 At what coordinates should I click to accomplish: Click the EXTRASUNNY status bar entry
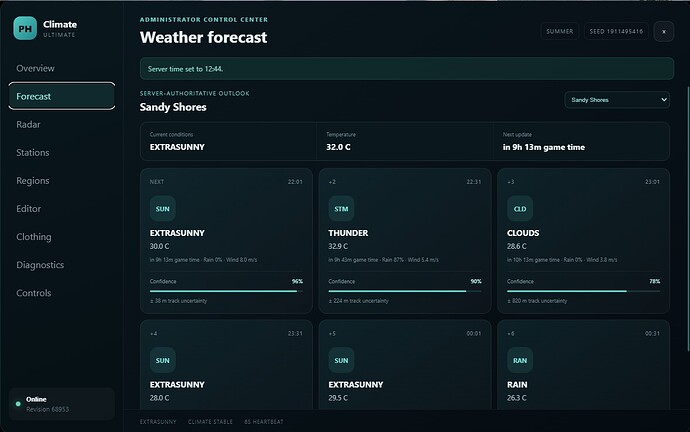coord(158,422)
